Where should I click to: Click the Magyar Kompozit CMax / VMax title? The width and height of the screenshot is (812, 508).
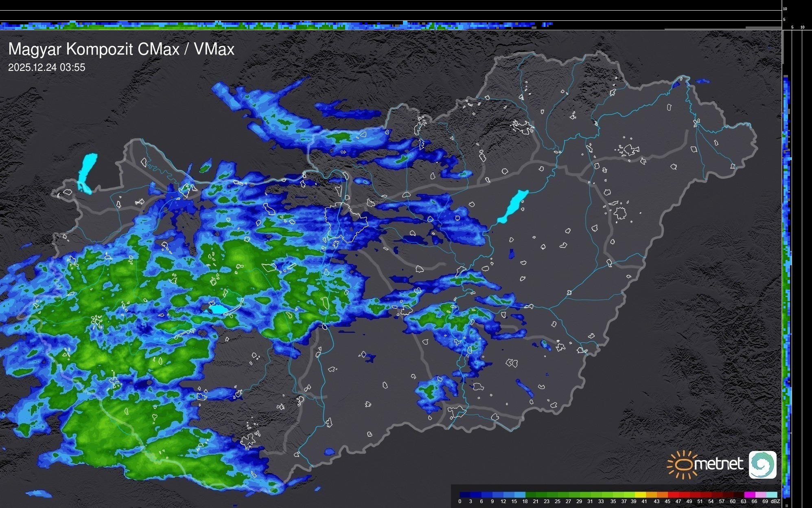pos(121,49)
